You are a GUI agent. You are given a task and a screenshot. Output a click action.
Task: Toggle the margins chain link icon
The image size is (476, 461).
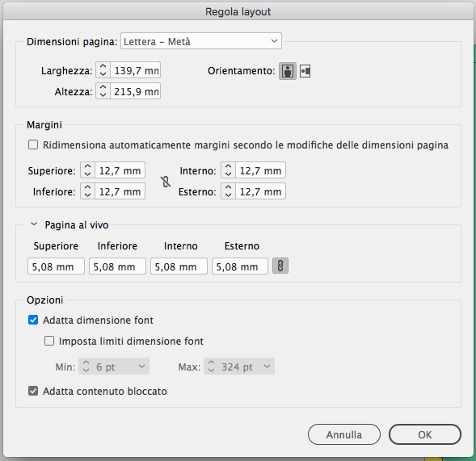click(x=166, y=182)
